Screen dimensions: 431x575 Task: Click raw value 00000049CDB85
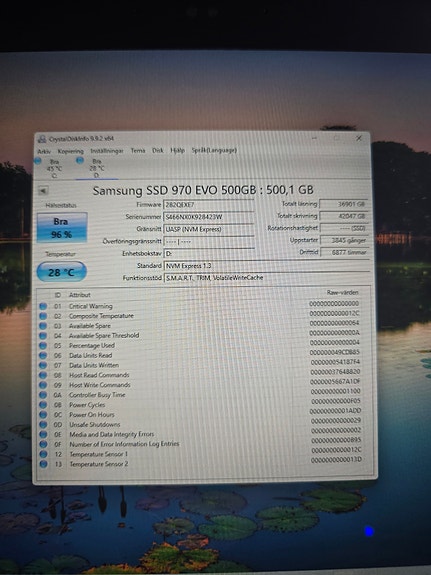(335, 352)
